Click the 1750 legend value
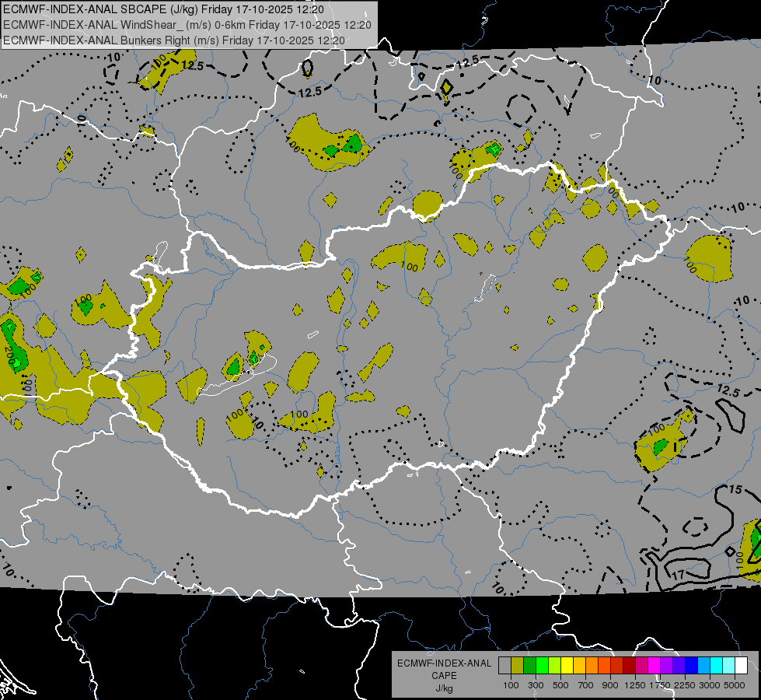Screen dimensions: 761x700 [660, 685]
